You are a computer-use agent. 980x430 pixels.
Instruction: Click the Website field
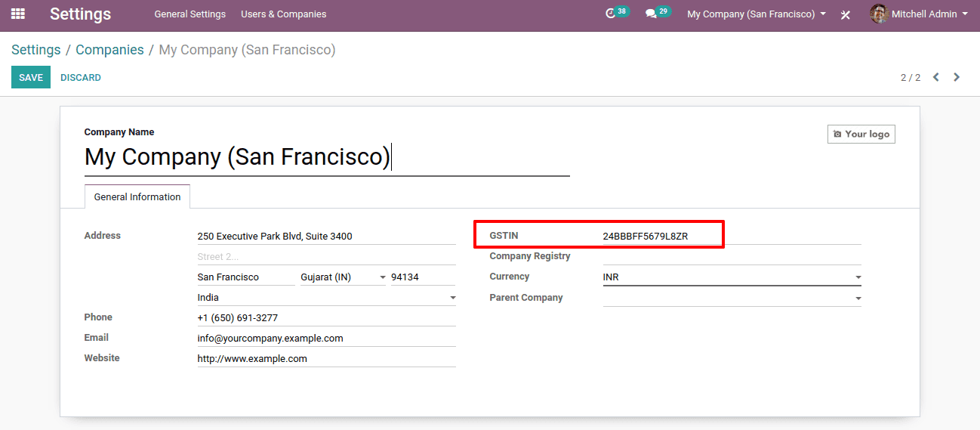click(326, 358)
